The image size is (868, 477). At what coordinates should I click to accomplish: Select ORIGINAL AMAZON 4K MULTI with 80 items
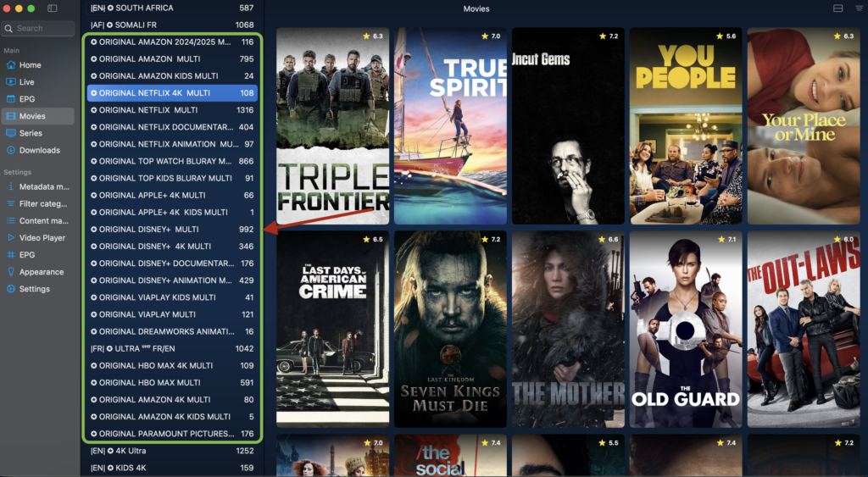click(x=172, y=400)
